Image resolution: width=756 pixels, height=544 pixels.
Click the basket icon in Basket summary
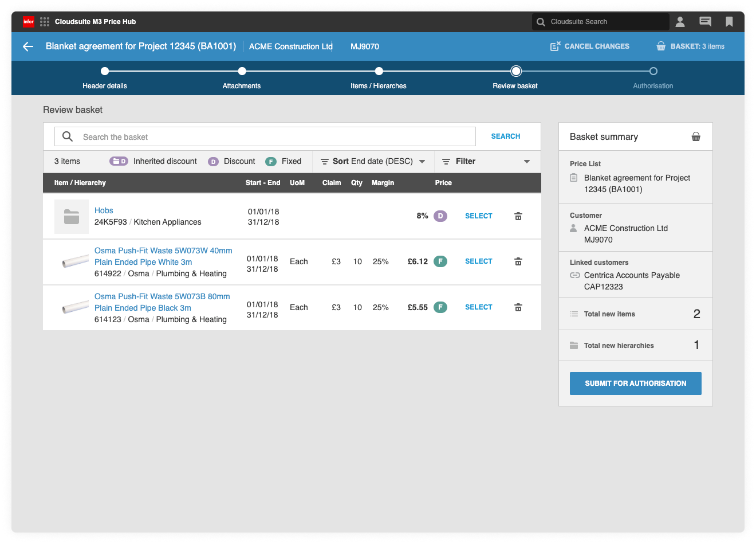[x=696, y=136]
